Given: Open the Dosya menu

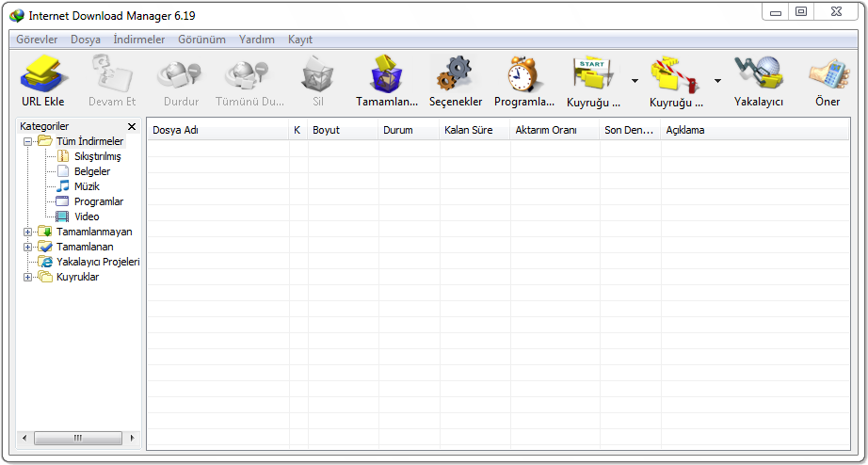Looking at the screenshot, I should point(86,40).
